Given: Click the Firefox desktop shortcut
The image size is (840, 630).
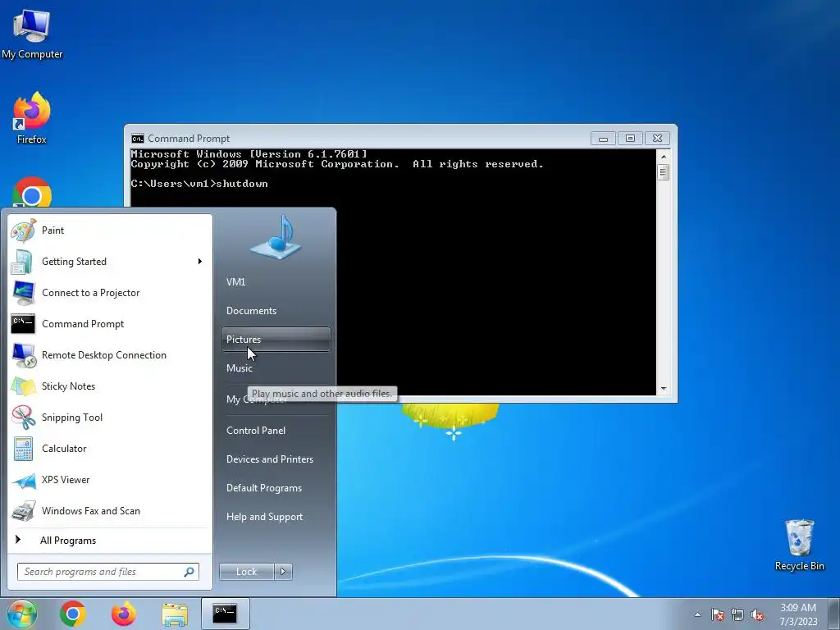Looking at the screenshot, I should coord(32,118).
